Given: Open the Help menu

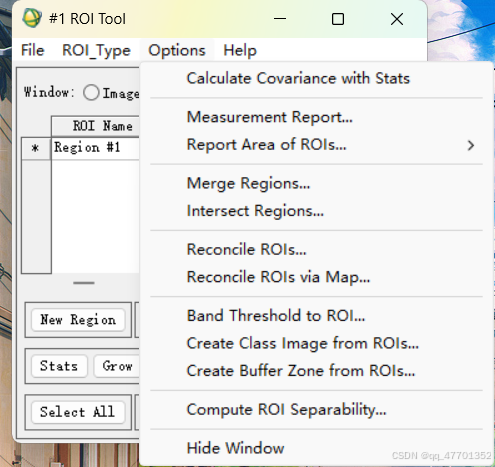Looking at the screenshot, I should [x=240, y=51].
